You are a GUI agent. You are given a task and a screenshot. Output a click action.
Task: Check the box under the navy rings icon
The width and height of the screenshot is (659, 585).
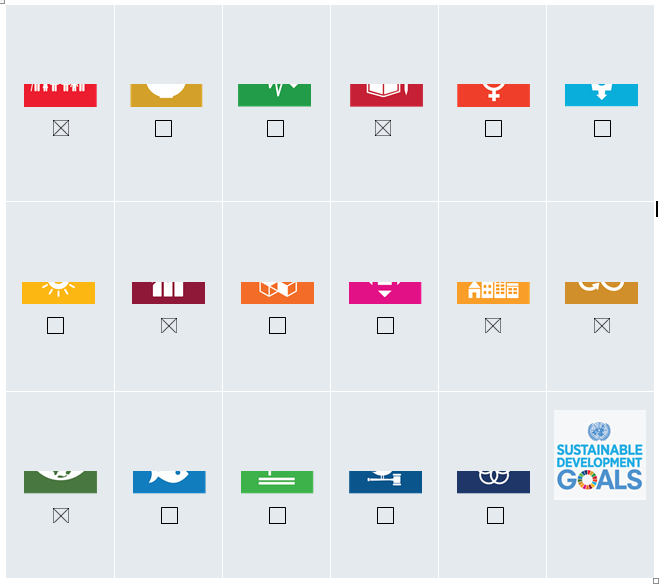point(495,516)
